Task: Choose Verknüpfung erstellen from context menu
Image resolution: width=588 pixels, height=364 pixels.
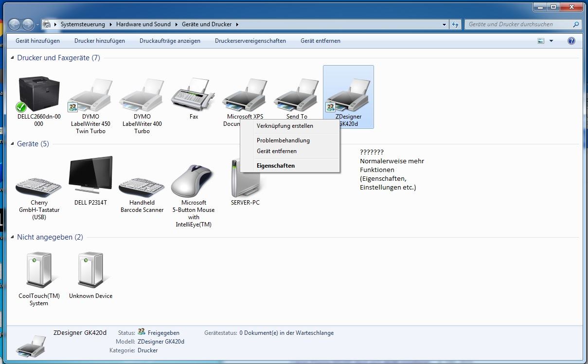Action: (290, 126)
